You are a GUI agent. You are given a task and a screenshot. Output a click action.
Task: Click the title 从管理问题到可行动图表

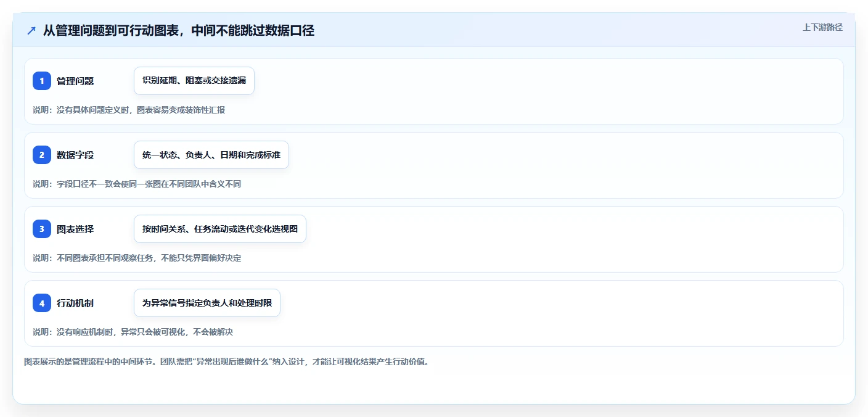pos(179,30)
